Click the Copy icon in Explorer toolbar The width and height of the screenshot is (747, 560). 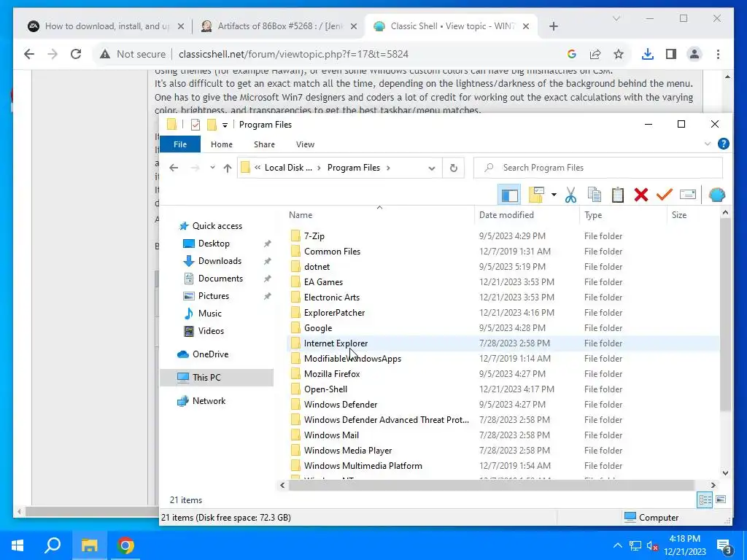point(595,195)
